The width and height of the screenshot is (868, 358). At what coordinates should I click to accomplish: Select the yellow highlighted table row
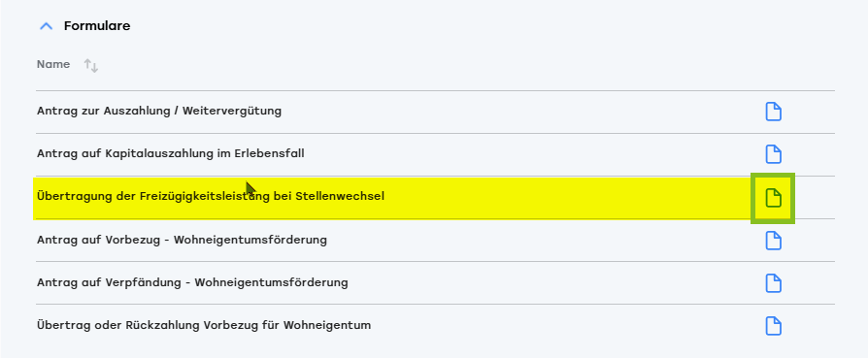(x=392, y=198)
